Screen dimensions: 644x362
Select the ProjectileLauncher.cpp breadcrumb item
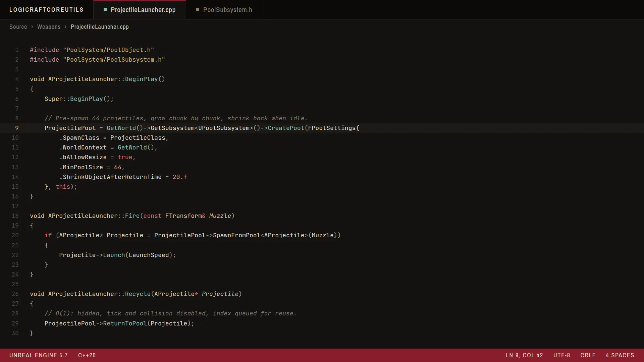pos(100,27)
